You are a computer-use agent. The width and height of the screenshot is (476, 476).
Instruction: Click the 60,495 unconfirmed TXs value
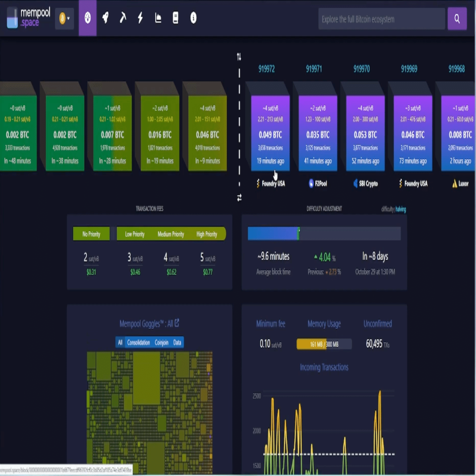377,344
